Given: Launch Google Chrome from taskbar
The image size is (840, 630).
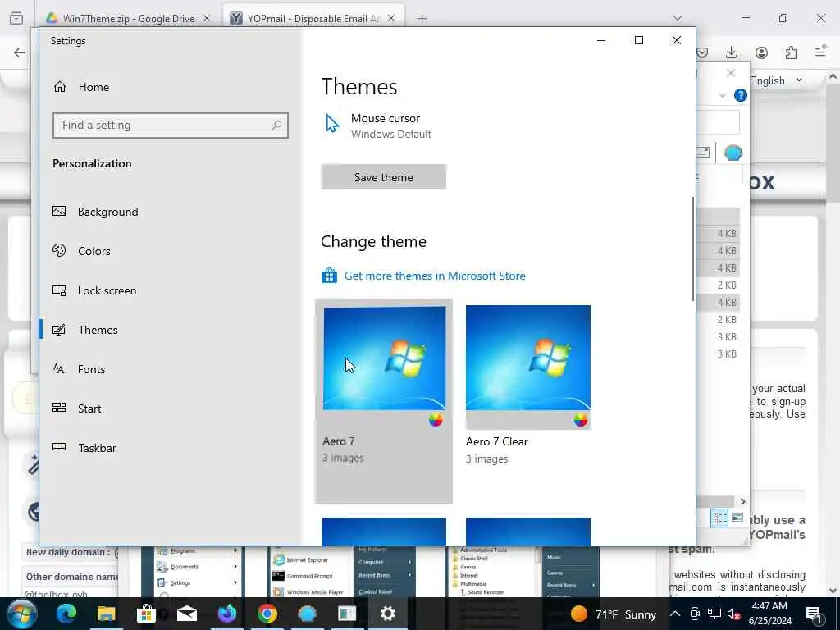Looking at the screenshot, I should click(x=267, y=614).
